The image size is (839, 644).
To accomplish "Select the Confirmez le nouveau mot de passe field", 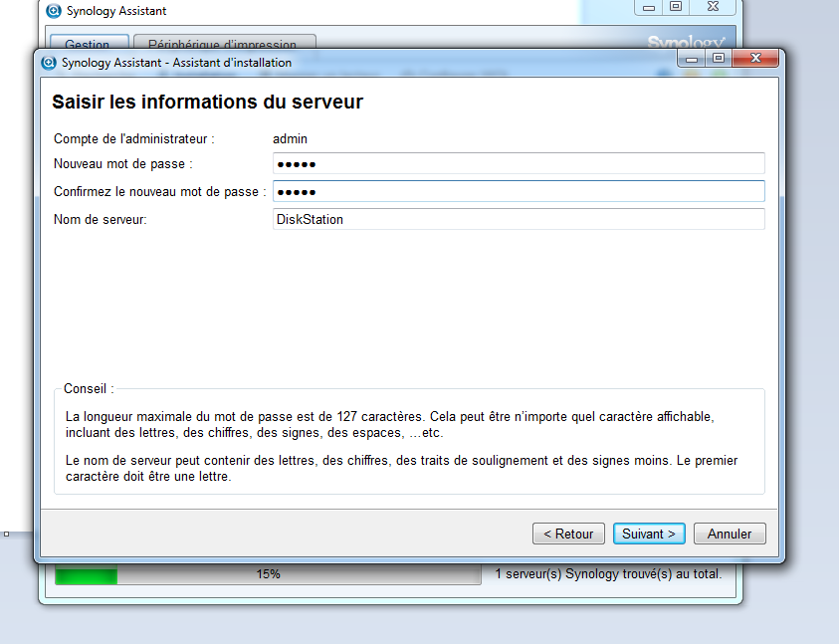I will pos(519,191).
